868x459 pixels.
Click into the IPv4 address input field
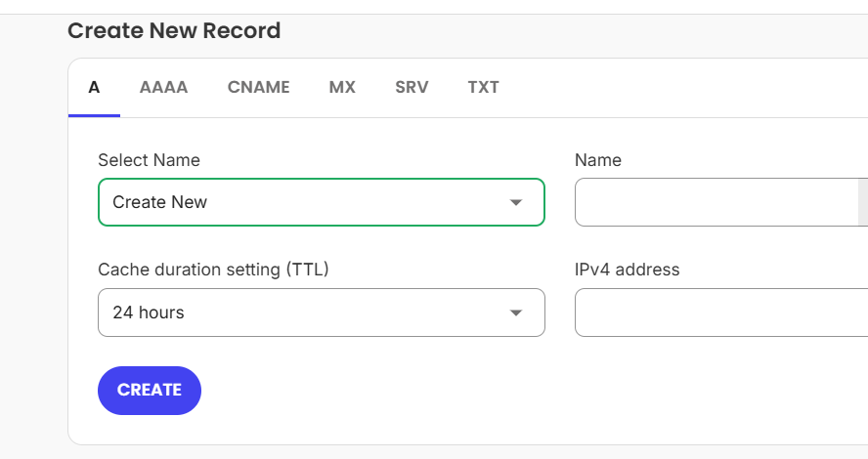721,313
